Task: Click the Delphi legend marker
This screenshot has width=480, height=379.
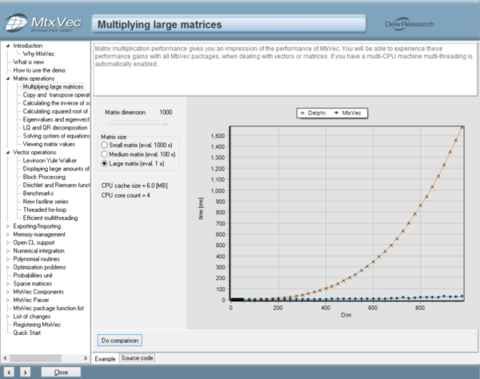Action: 303,113
